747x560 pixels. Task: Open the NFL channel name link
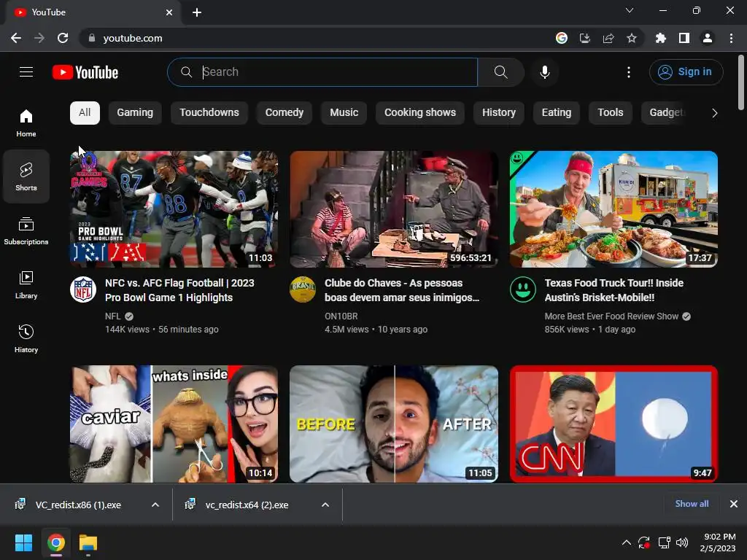pyautogui.click(x=113, y=316)
